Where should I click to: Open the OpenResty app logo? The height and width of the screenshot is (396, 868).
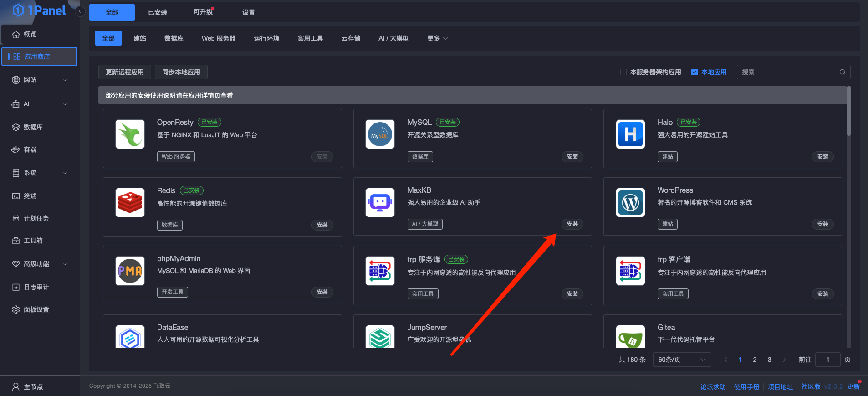pos(130,134)
